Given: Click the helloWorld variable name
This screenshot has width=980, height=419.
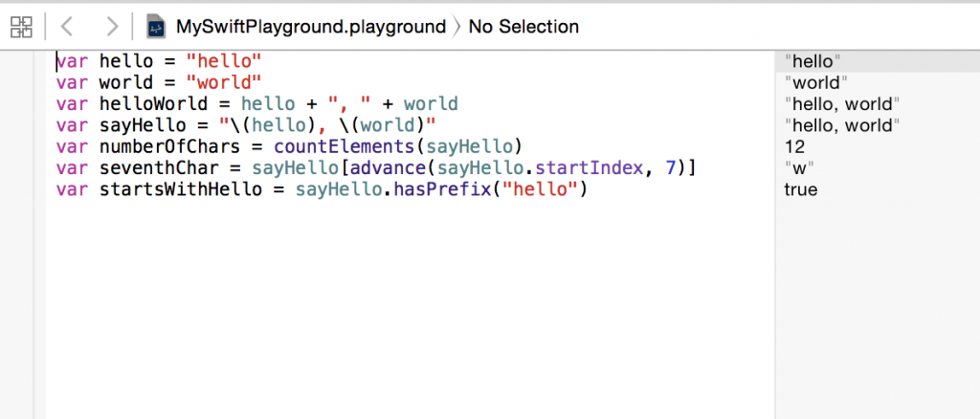Looking at the screenshot, I should [x=153, y=103].
